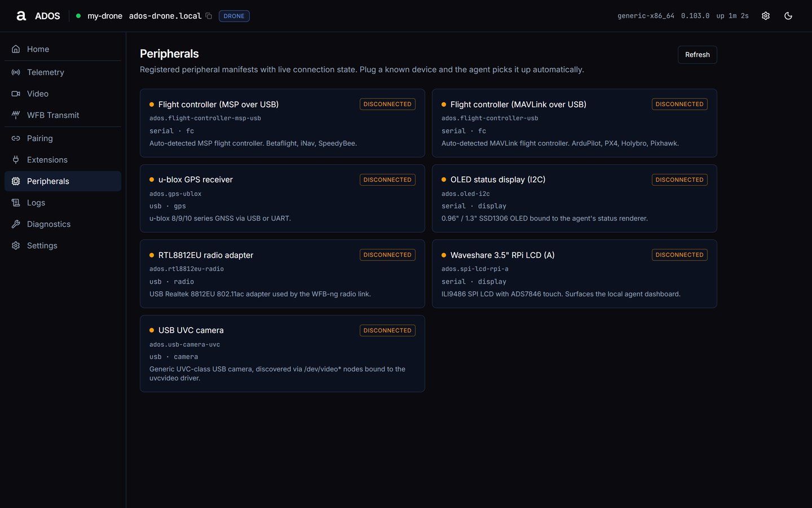Click the DRONE badge in the header
The height and width of the screenshot is (508, 812).
click(234, 16)
